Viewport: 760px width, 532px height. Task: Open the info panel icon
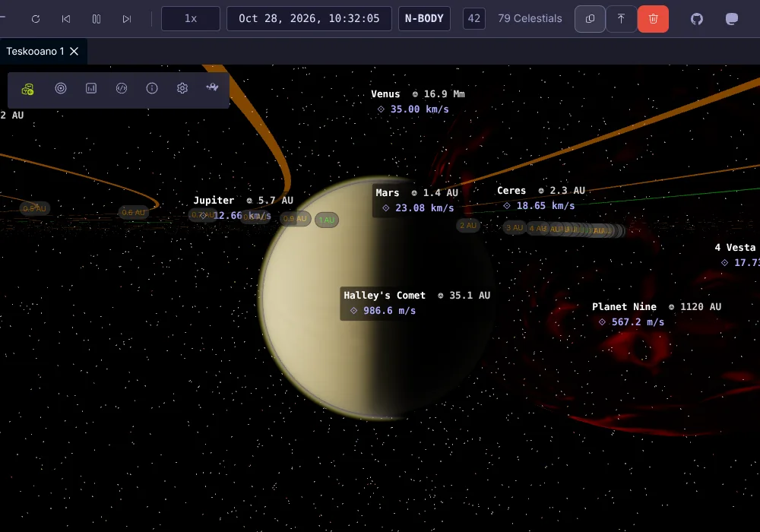pos(152,88)
